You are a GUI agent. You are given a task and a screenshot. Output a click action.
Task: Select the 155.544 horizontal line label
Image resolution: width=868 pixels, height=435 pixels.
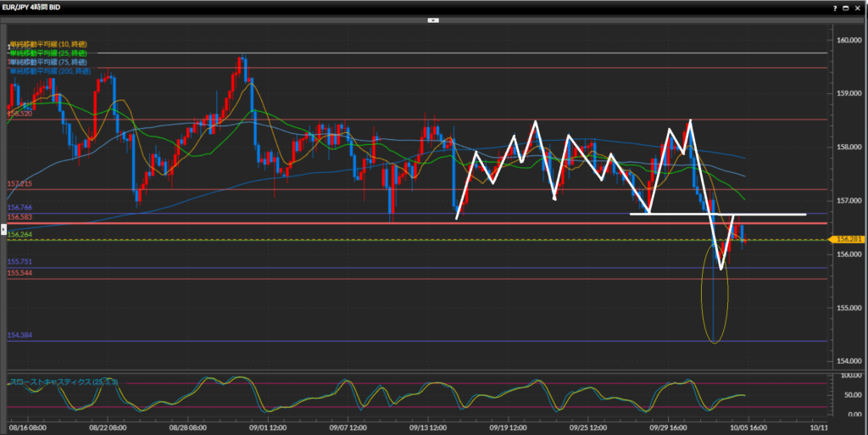[x=19, y=273]
